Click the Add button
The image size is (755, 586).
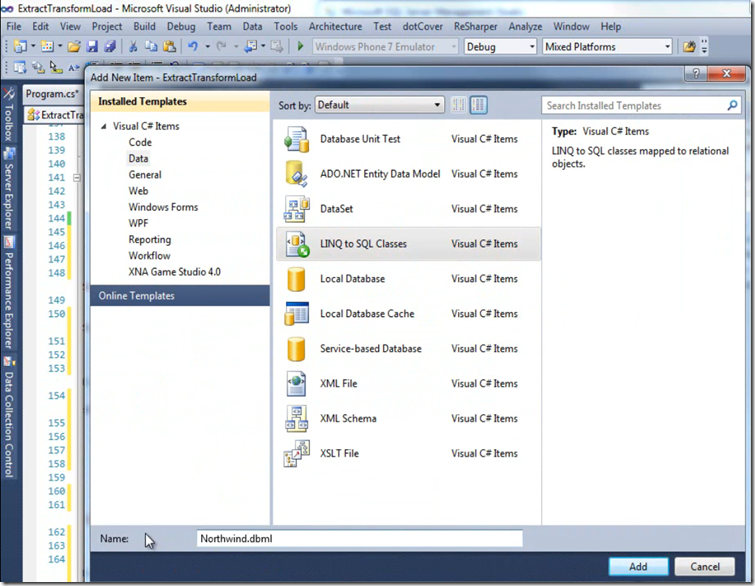[x=638, y=567]
